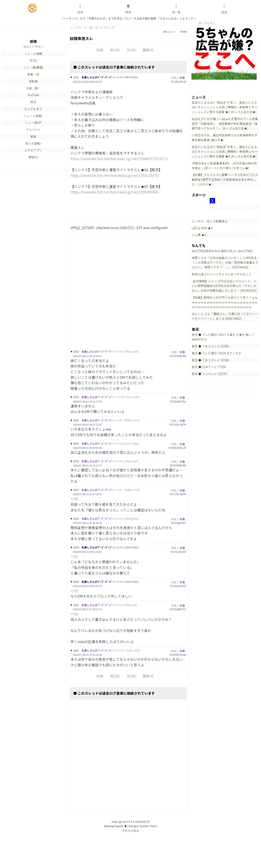Screen dimensions: 261x868
Task: Select the bottom 次100 navigation tab
Action: tap(131, 676)
